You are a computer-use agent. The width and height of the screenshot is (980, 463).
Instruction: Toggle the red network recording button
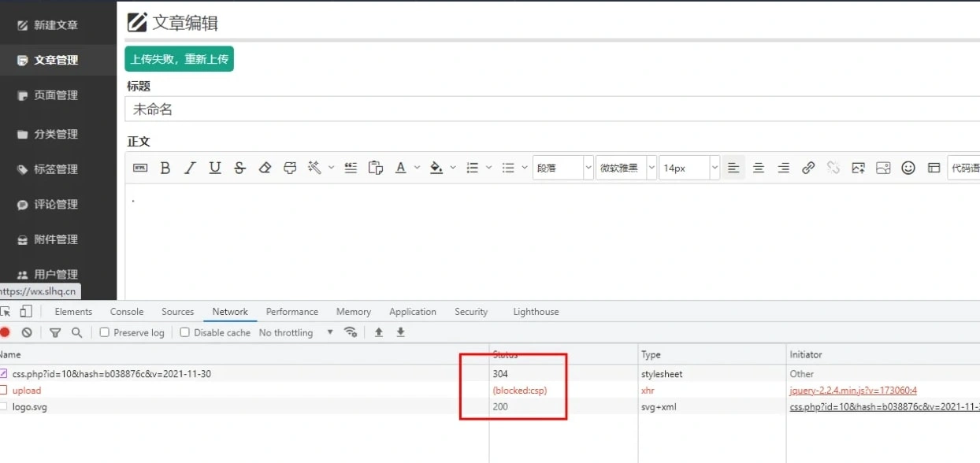[x=6, y=332]
